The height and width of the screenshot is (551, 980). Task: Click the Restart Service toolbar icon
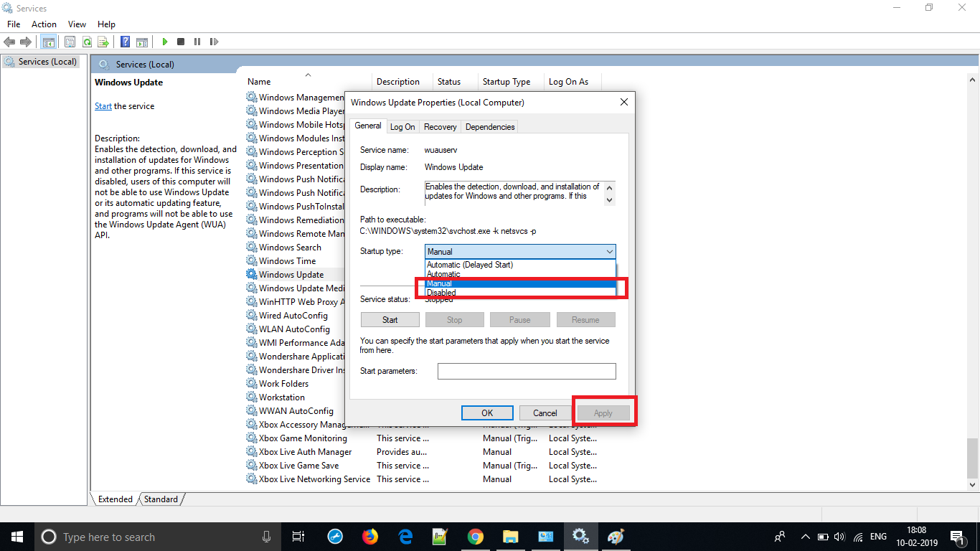point(214,42)
